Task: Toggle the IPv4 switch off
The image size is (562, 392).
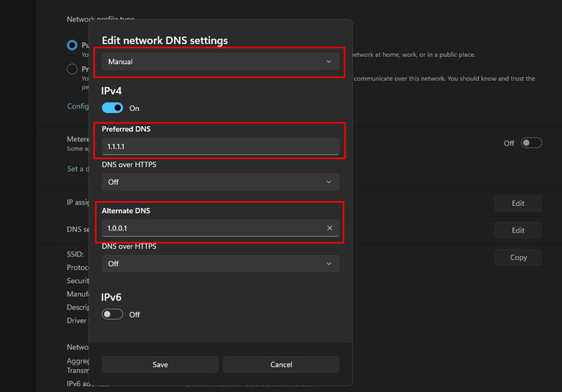Action: 112,108
